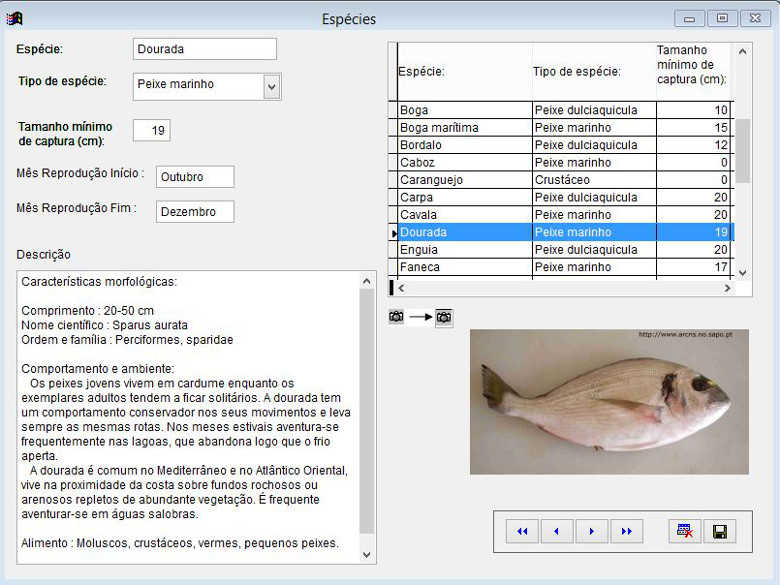Click the application icon in the title bar
This screenshot has height=585, width=780.
14,19
